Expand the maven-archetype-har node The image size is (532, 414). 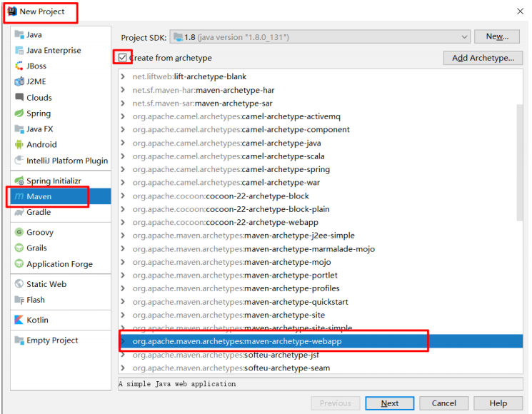[123, 90]
